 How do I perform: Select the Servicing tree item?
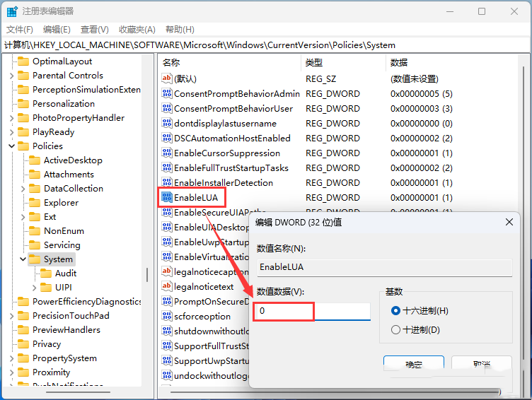click(62, 245)
